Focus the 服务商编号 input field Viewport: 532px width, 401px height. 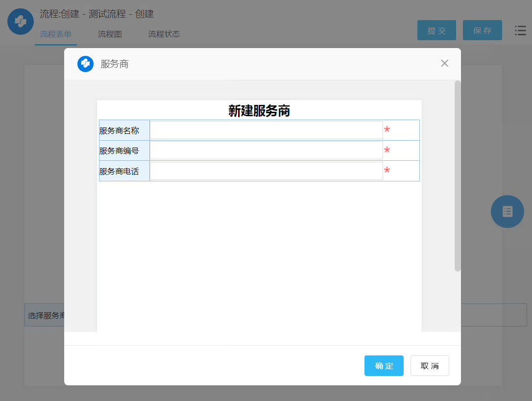266,150
